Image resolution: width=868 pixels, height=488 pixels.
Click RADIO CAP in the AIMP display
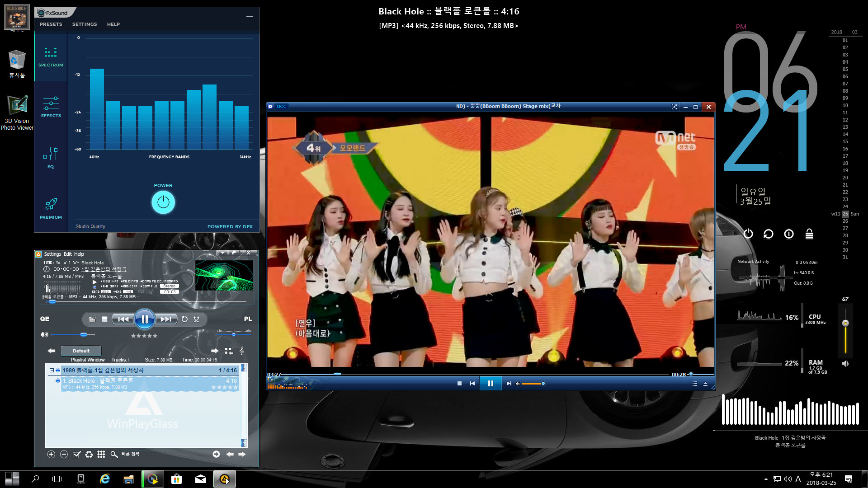pyautogui.click(x=129, y=286)
